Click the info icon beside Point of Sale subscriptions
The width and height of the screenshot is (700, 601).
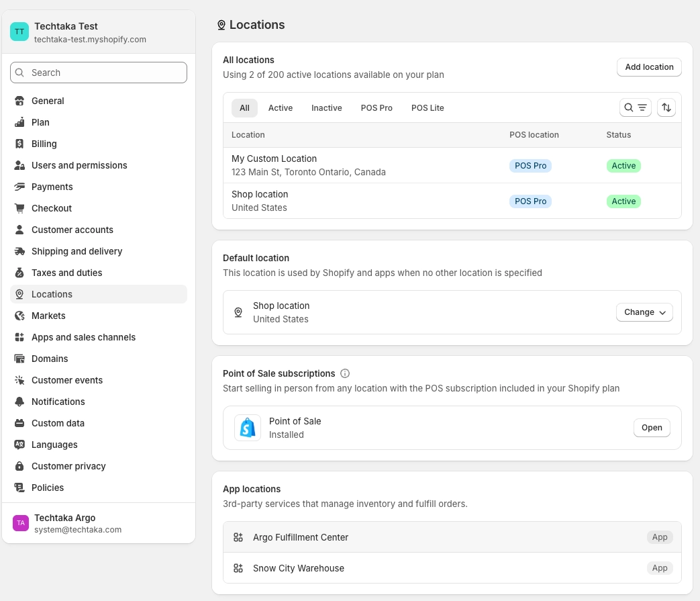pos(345,373)
